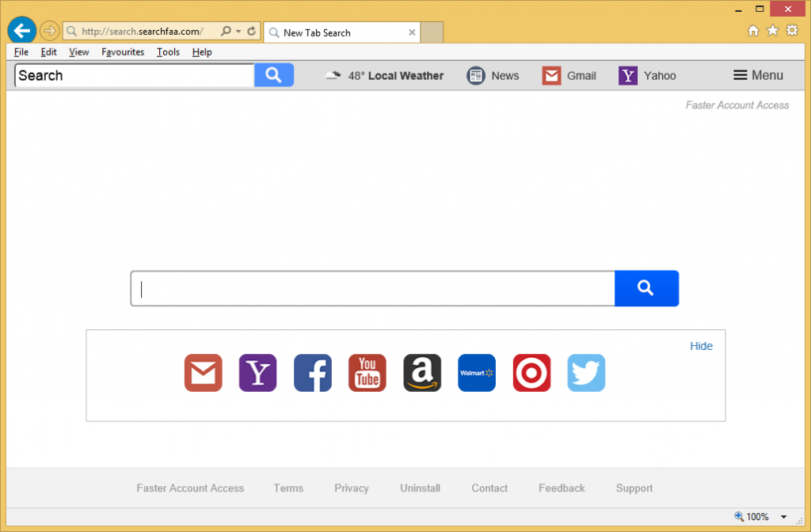Open the Tools menu
Image resolution: width=811 pixels, height=532 pixels.
click(168, 52)
